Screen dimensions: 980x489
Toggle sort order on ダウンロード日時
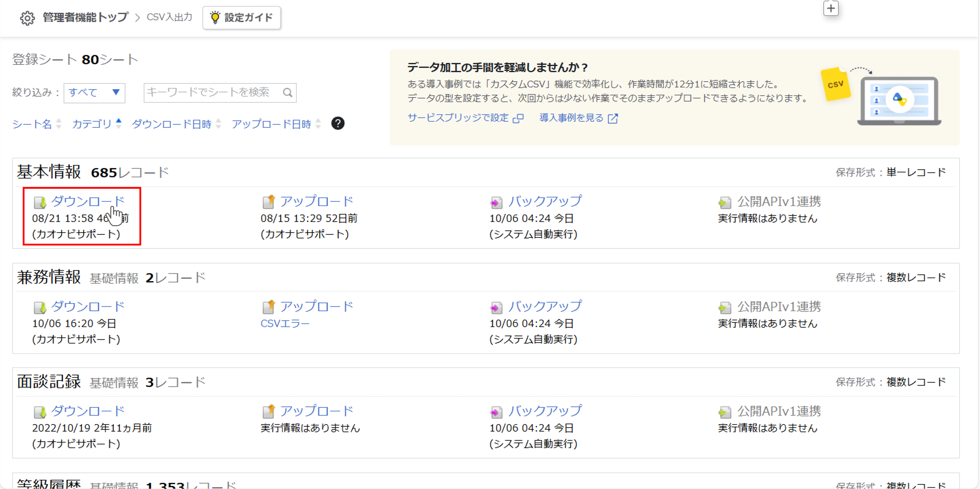click(x=218, y=124)
